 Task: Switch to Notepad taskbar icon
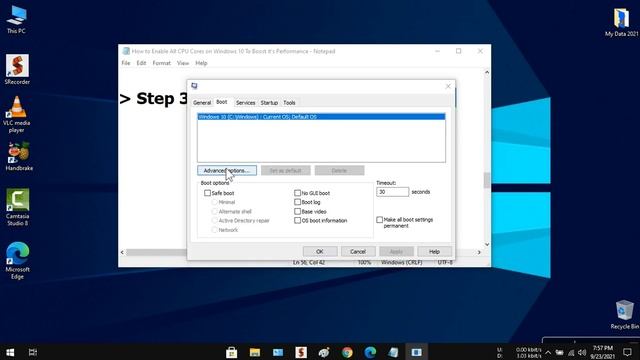(393, 352)
